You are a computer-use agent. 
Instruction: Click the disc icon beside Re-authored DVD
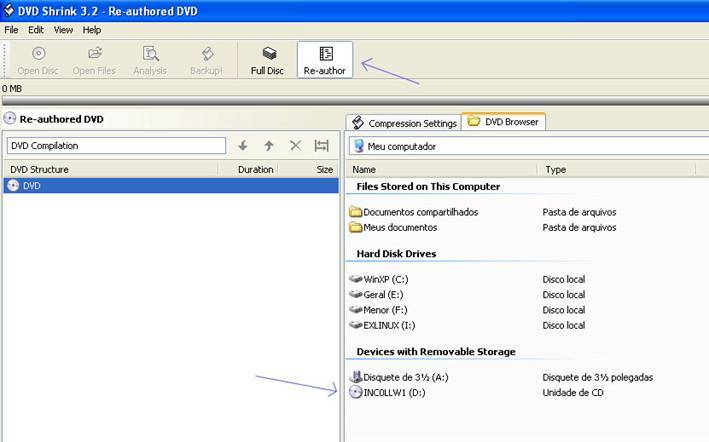(9, 119)
